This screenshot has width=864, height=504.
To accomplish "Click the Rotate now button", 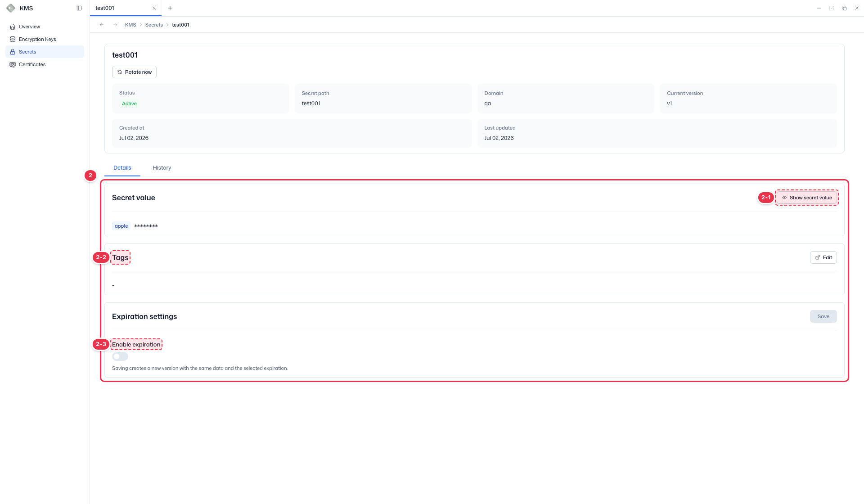I will click(x=134, y=72).
